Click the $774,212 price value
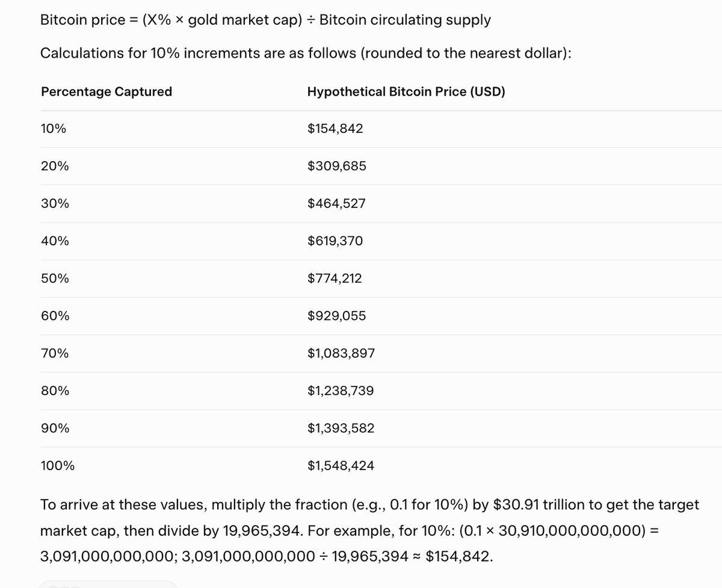722x588 pixels. coord(335,278)
